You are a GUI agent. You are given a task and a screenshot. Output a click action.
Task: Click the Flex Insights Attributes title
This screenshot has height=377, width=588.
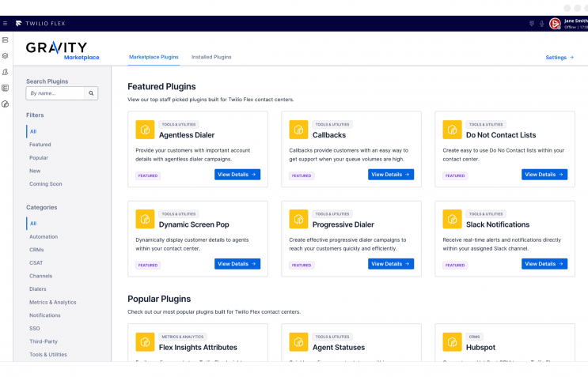click(198, 348)
